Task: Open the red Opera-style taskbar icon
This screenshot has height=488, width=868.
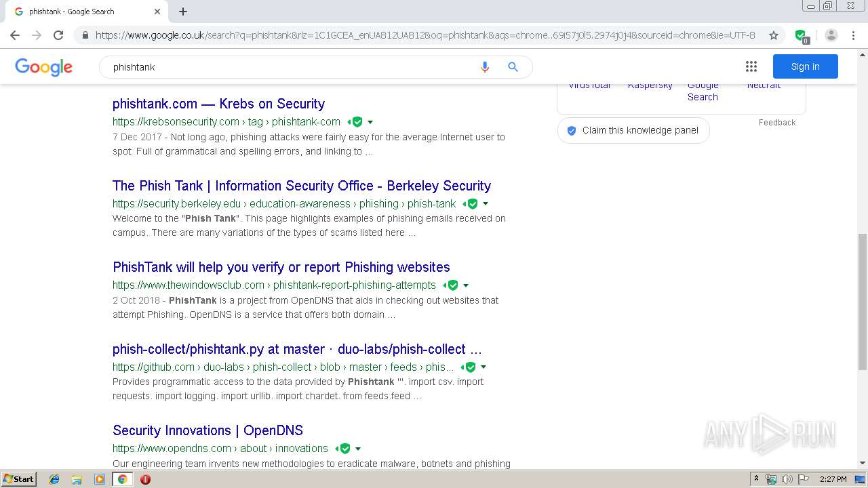Action: [145, 479]
